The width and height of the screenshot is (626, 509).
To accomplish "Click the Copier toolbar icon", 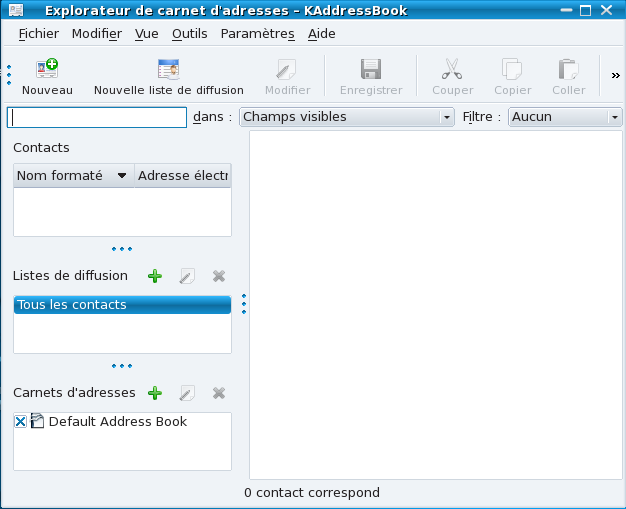I will pyautogui.click(x=512, y=70).
